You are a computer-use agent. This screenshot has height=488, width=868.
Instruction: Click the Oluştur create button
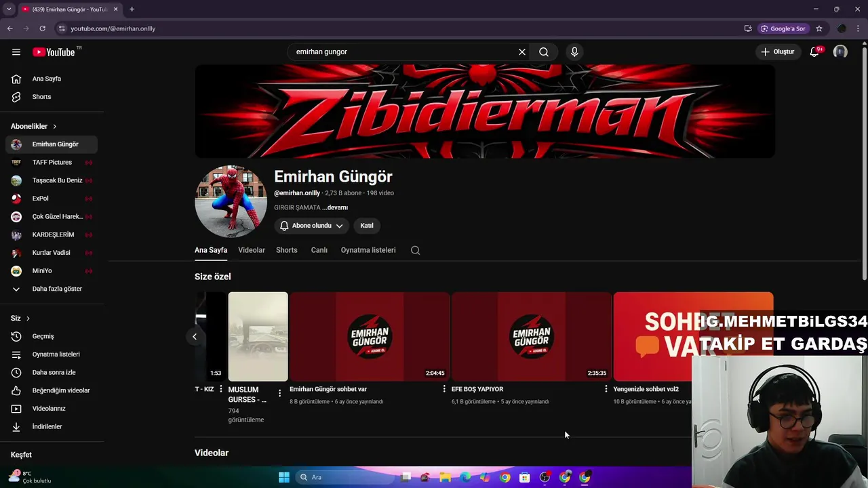777,52
